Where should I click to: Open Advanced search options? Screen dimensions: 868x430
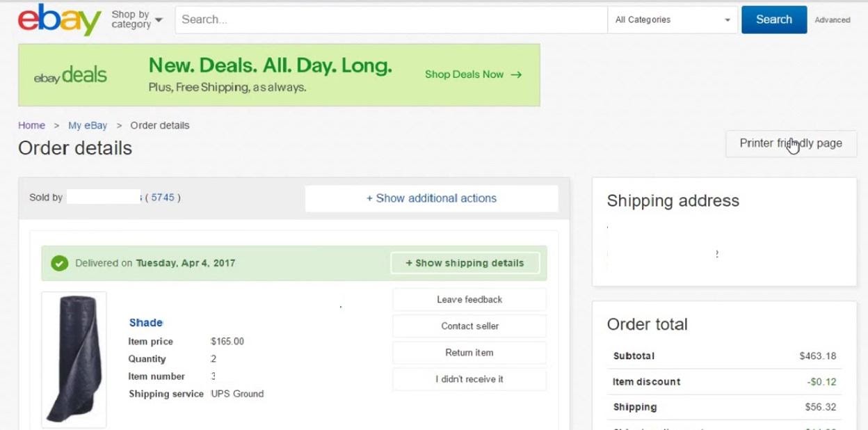tap(832, 20)
